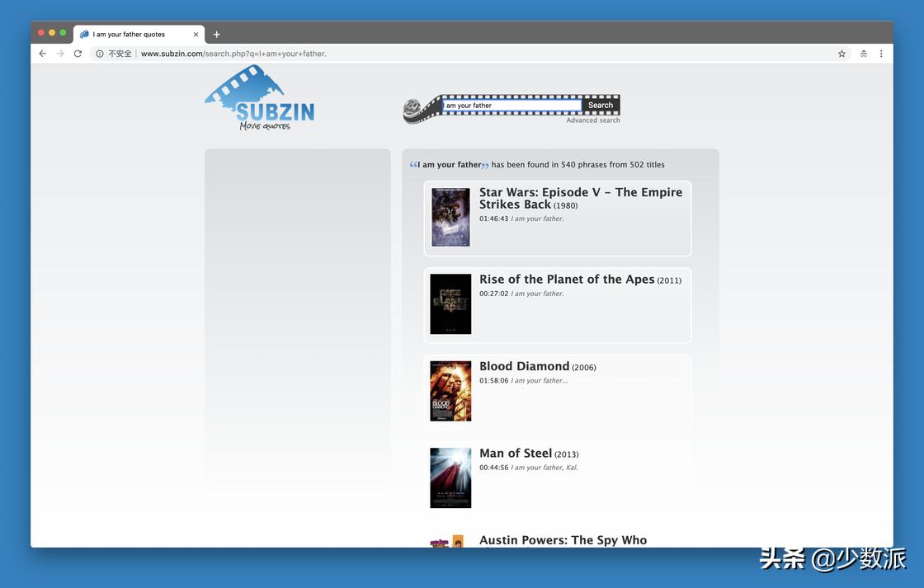
Task: Reload the page with the refresh icon
Action: [x=78, y=54]
